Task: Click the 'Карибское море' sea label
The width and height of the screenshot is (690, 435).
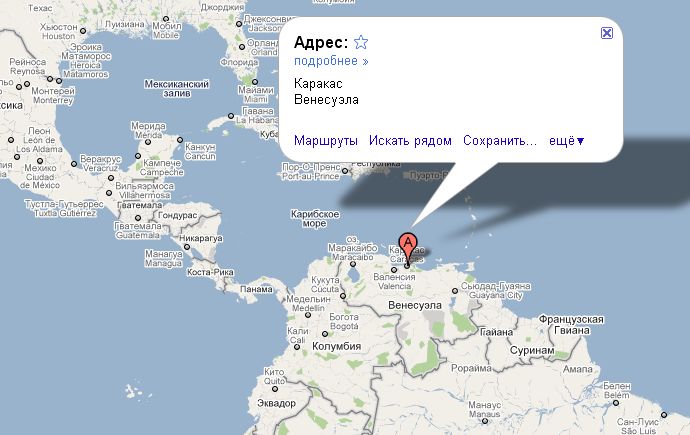Action: 315,219
